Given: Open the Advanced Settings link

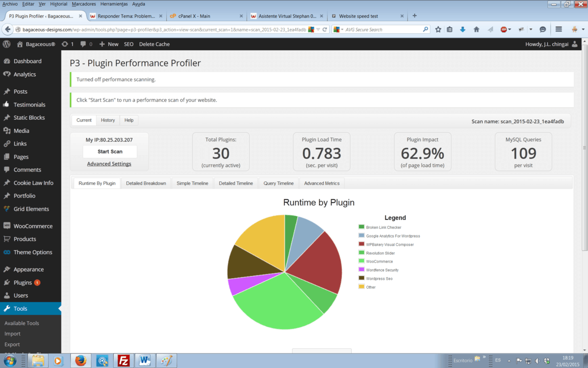Looking at the screenshot, I should coord(109,164).
